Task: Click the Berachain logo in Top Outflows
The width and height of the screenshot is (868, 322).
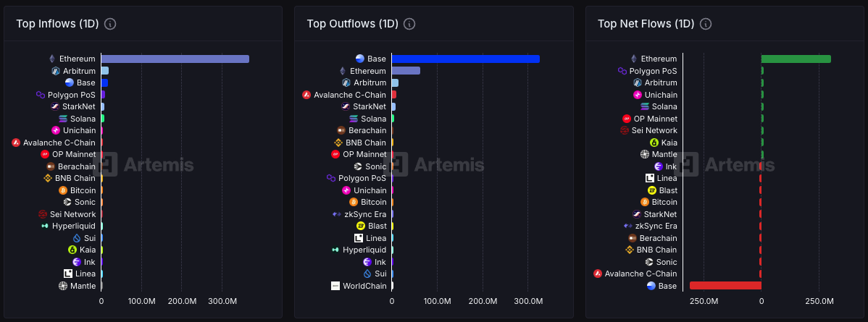Action: coord(341,130)
